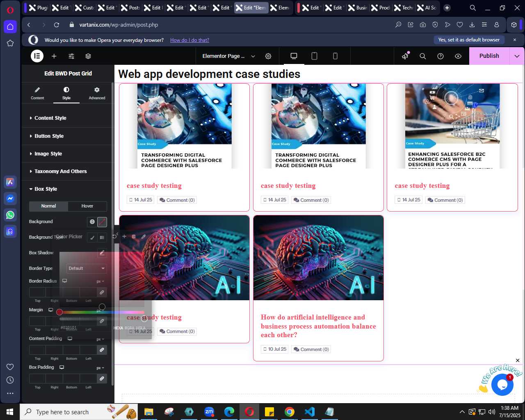This screenshot has width=525, height=420.
Task: Switch to desktop responsive view
Action: (294, 56)
